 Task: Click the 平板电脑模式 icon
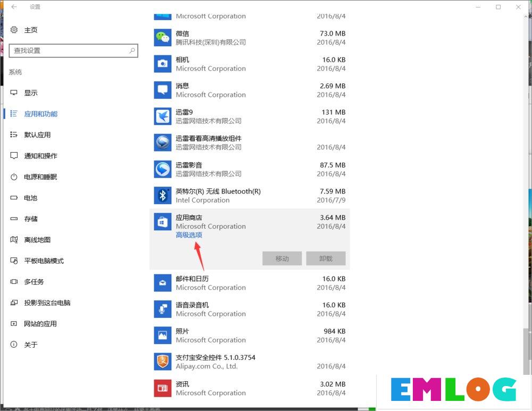point(14,261)
